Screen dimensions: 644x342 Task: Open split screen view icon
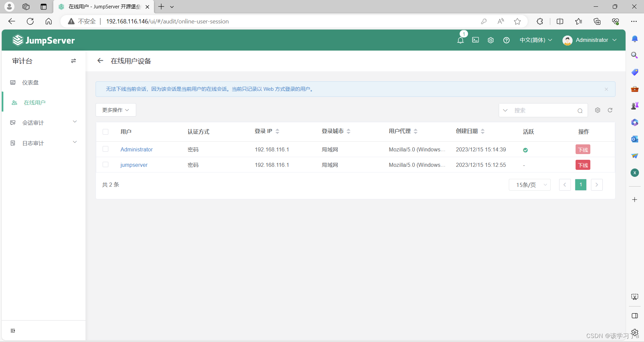coord(560,21)
